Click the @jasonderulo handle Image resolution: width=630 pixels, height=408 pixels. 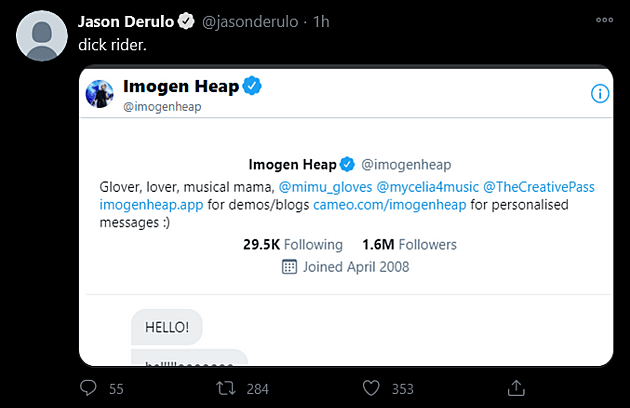250,22
